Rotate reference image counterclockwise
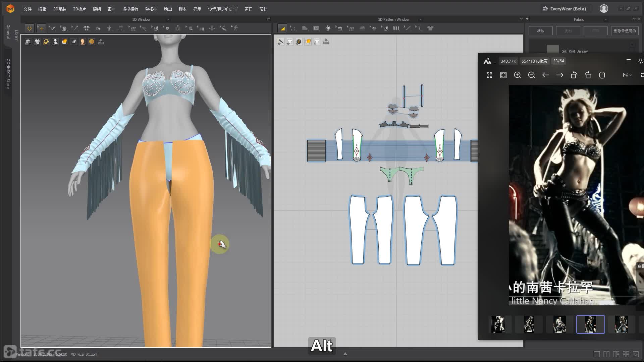The image size is (644, 362). coord(574,75)
